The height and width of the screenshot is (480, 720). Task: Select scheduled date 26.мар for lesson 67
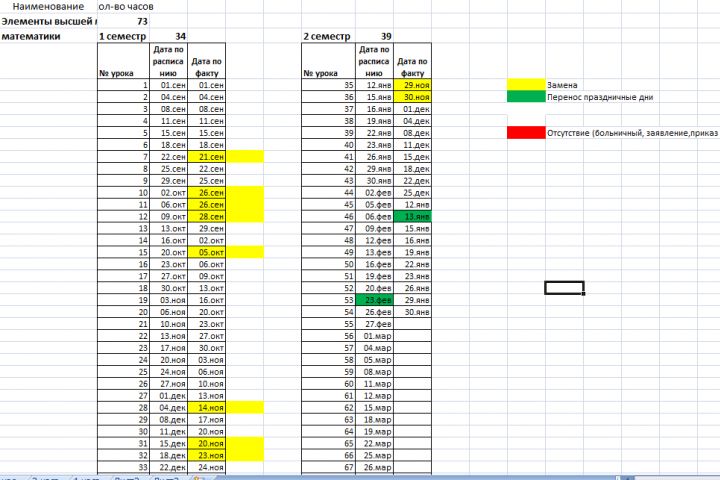click(x=375, y=467)
